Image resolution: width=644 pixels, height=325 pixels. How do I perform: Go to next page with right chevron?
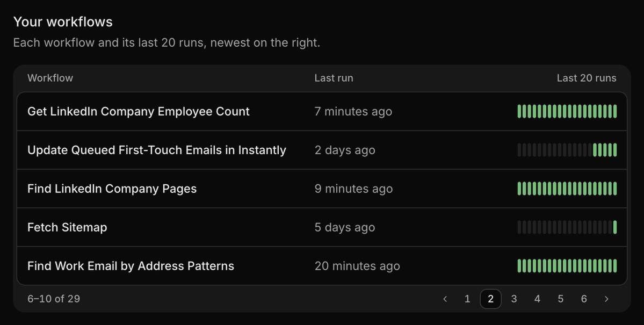tap(606, 299)
